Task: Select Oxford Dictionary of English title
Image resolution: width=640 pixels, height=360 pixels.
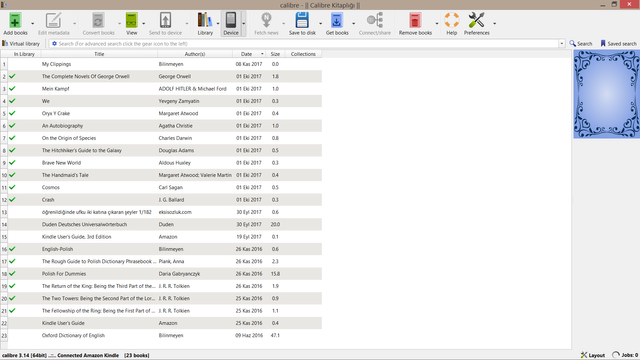Action: click(73, 336)
